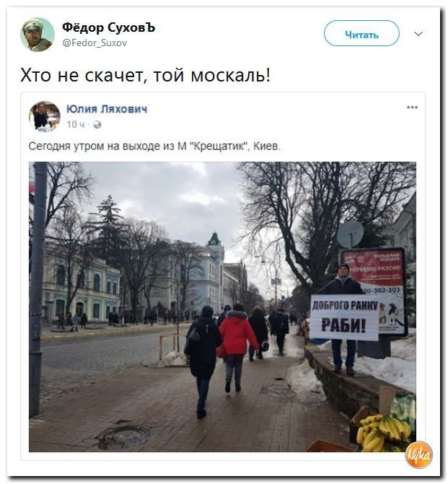Click the ДОБРОГО РАНКУ РАБИ sign in photo

pyautogui.click(x=345, y=317)
